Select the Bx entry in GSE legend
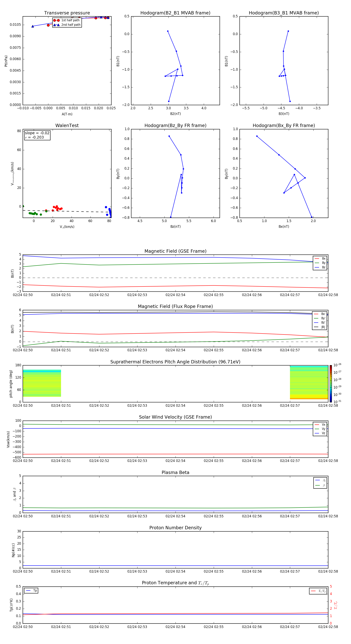This screenshot has width=351, height=644. (320, 259)
